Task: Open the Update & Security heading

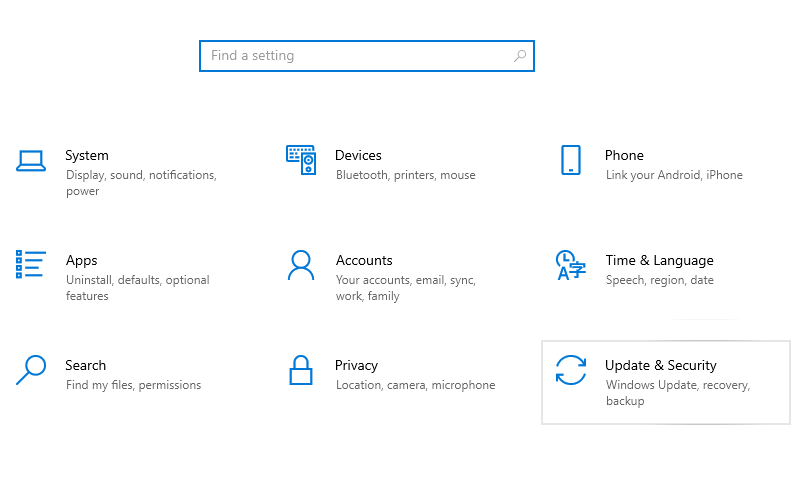Action: click(x=661, y=365)
